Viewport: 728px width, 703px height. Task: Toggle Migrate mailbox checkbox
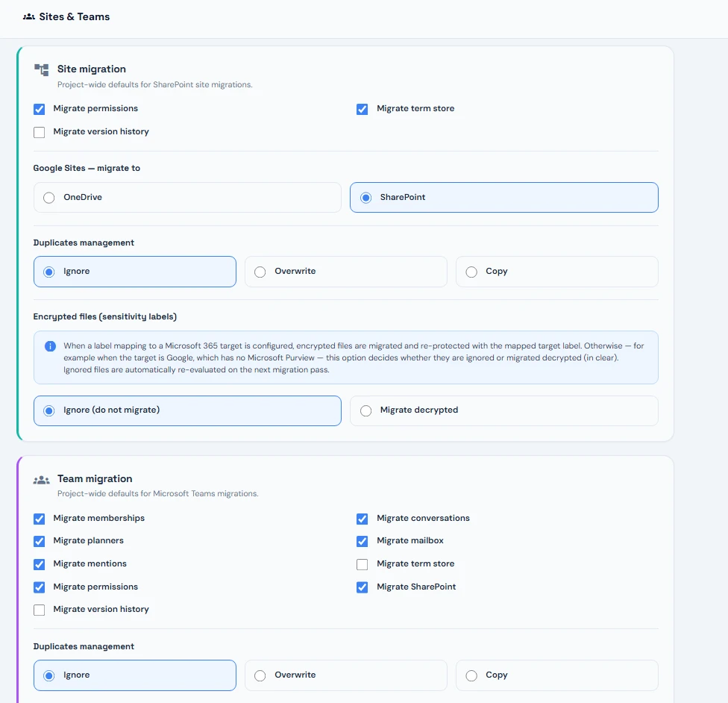click(x=363, y=541)
